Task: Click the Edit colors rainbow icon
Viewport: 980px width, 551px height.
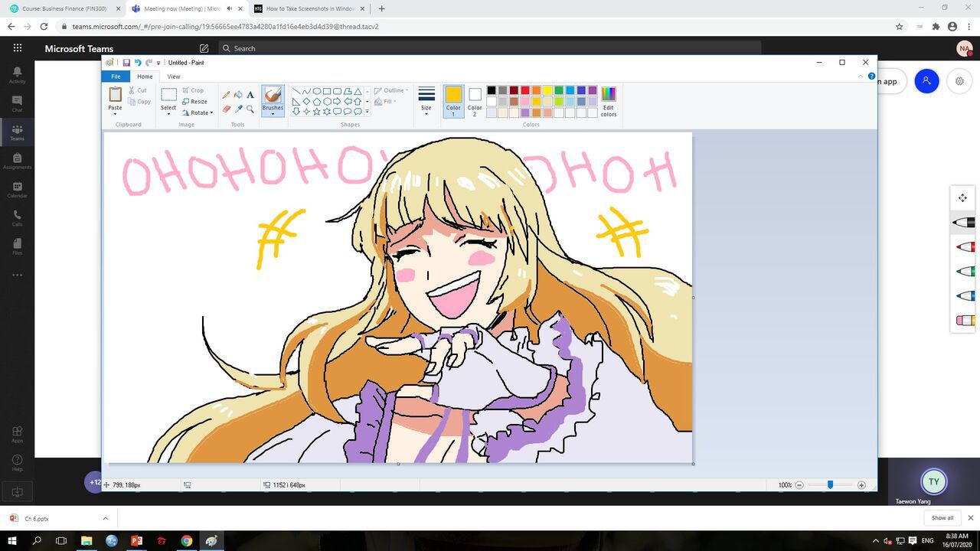Action: click(609, 94)
